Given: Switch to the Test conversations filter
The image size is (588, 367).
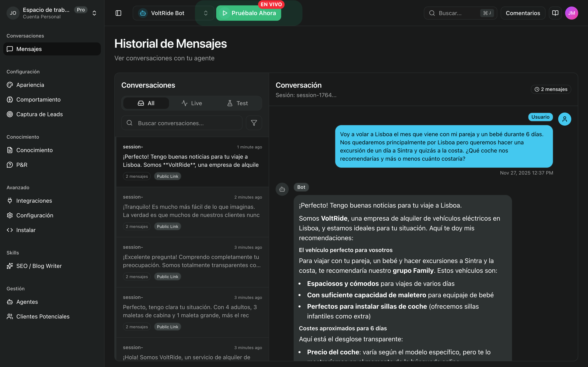Looking at the screenshot, I should point(237,103).
